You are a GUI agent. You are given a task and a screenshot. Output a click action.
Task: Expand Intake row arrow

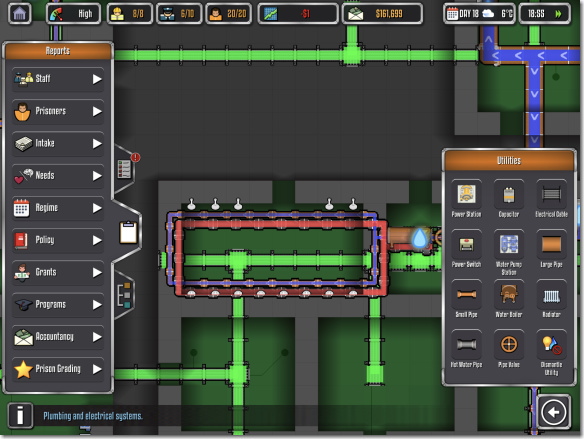[97, 143]
